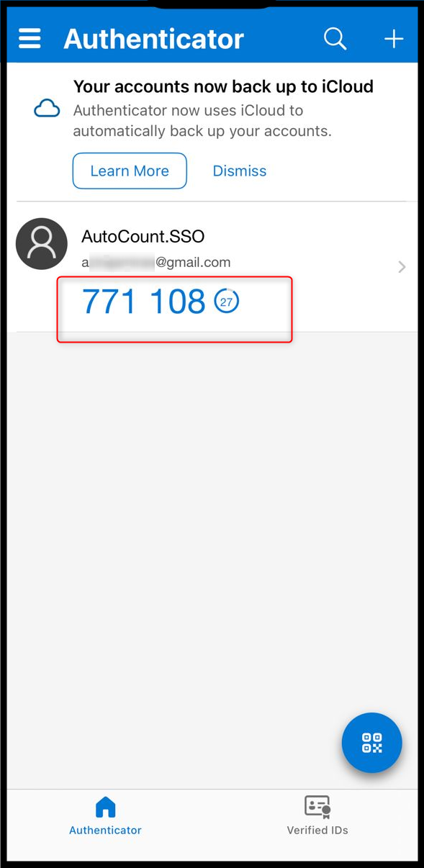Expand AutoCount.SSO details via chevron
Viewport: 424px width, 868px height.
coord(402,267)
